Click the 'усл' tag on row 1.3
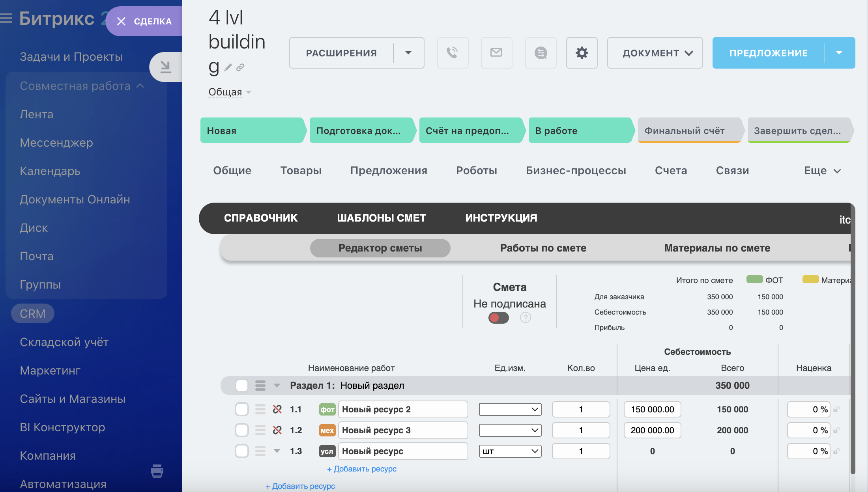Viewport: 868px width, 492px height. [x=327, y=451]
